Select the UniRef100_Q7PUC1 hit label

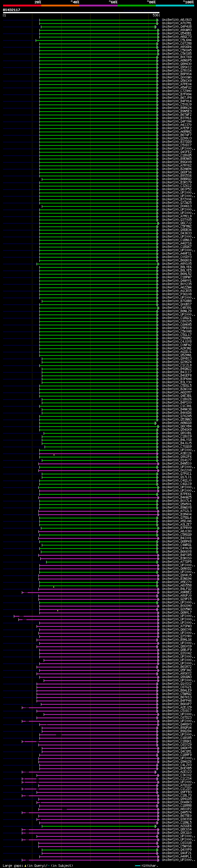[177, 474]
